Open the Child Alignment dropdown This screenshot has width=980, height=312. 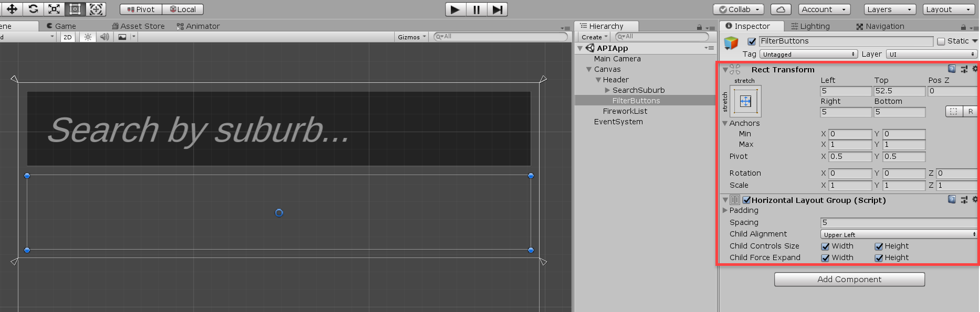898,234
